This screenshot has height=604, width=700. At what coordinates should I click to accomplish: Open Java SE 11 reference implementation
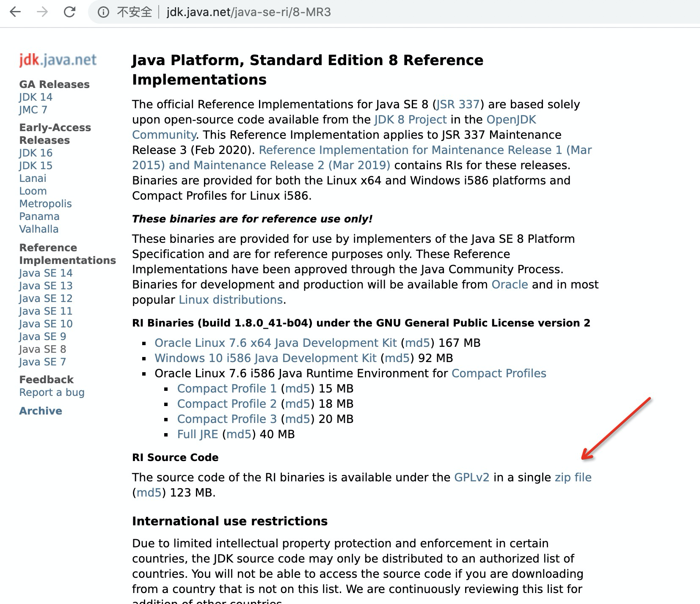point(46,311)
